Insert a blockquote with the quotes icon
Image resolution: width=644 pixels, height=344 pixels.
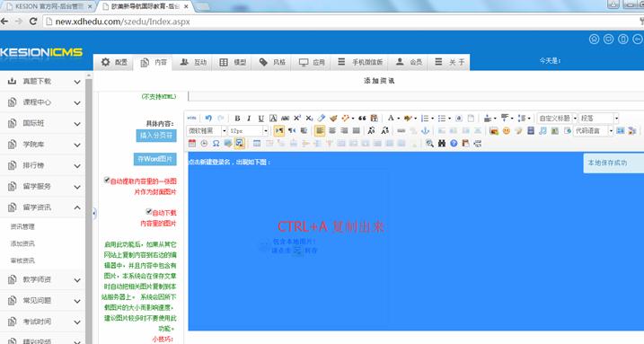coord(362,119)
